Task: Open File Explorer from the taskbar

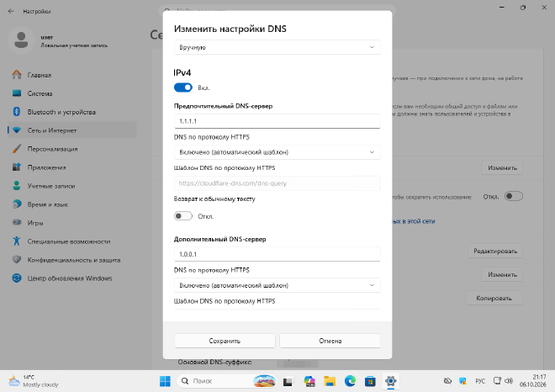Action: coord(330,381)
